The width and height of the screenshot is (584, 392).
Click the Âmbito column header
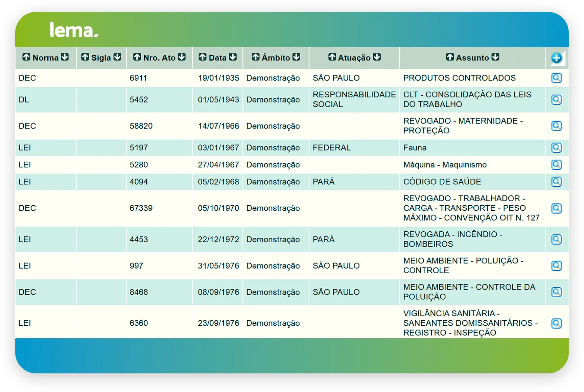click(276, 58)
